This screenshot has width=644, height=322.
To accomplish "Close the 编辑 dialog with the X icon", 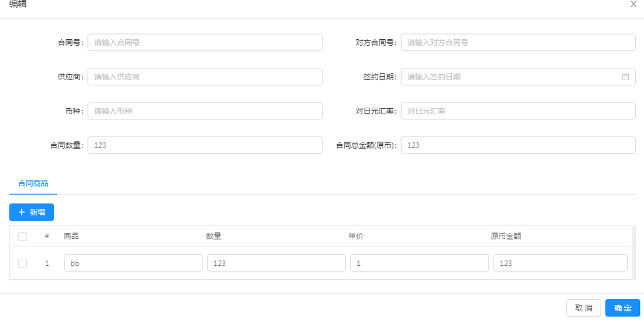I will pos(633,4).
